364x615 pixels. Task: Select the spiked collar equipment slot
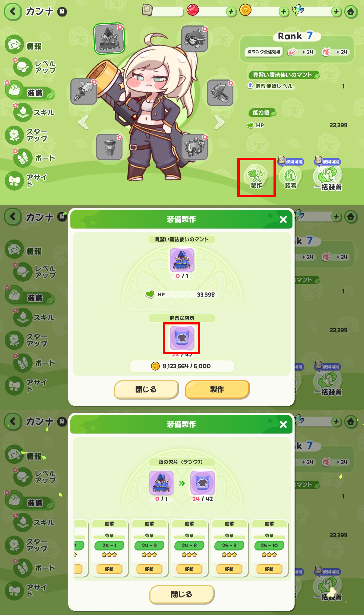[x=195, y=38]
